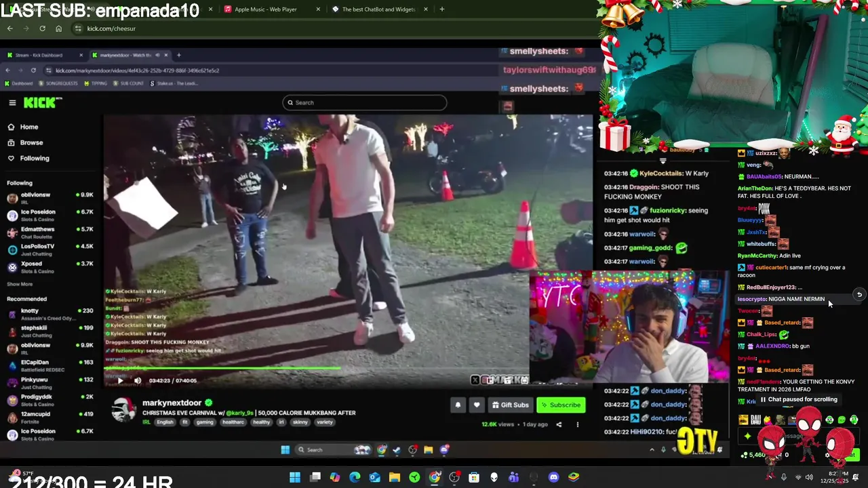
Task: Click the green video progress bar
Action: coord(222,369)
